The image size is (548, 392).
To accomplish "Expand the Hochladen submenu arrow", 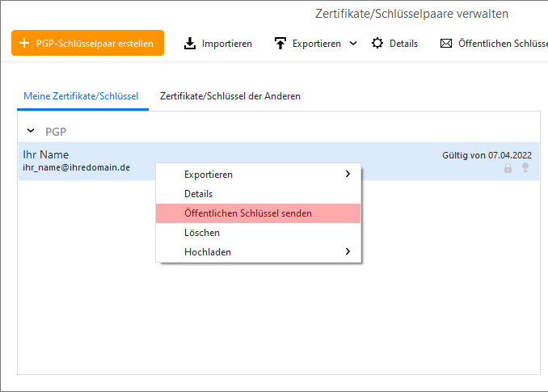I will 348,251.
